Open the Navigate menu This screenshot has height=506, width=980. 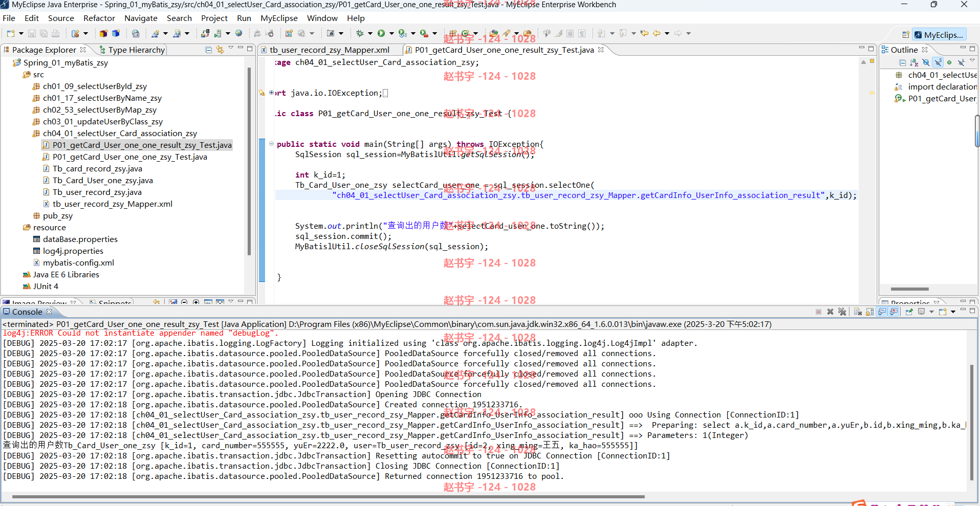coord(141,18)
